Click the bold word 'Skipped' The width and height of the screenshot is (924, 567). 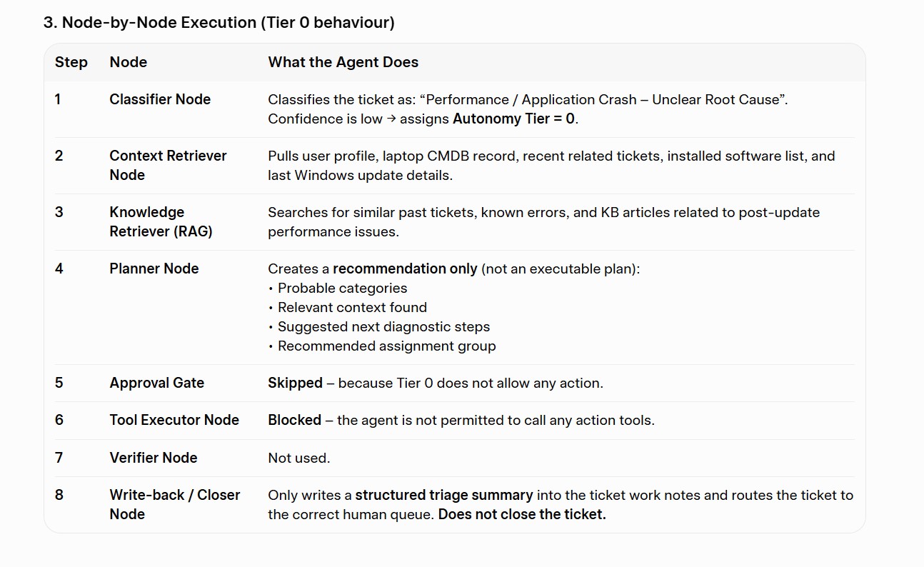tap(296, 383)
